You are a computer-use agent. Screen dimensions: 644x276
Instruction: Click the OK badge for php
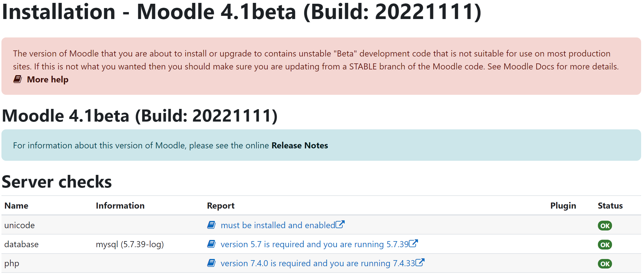coord(605,264)
